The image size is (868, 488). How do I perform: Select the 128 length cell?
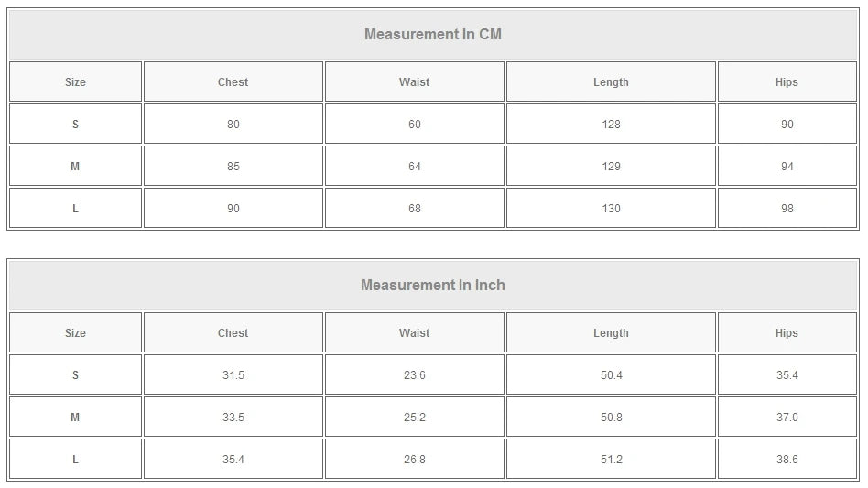(x=611, y=125)
